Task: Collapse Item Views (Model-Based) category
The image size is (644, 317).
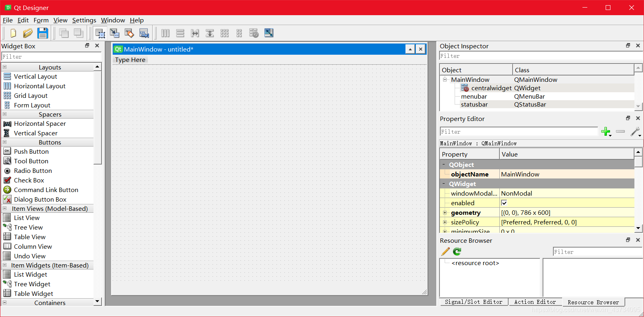Action: [x=5, y=208]
